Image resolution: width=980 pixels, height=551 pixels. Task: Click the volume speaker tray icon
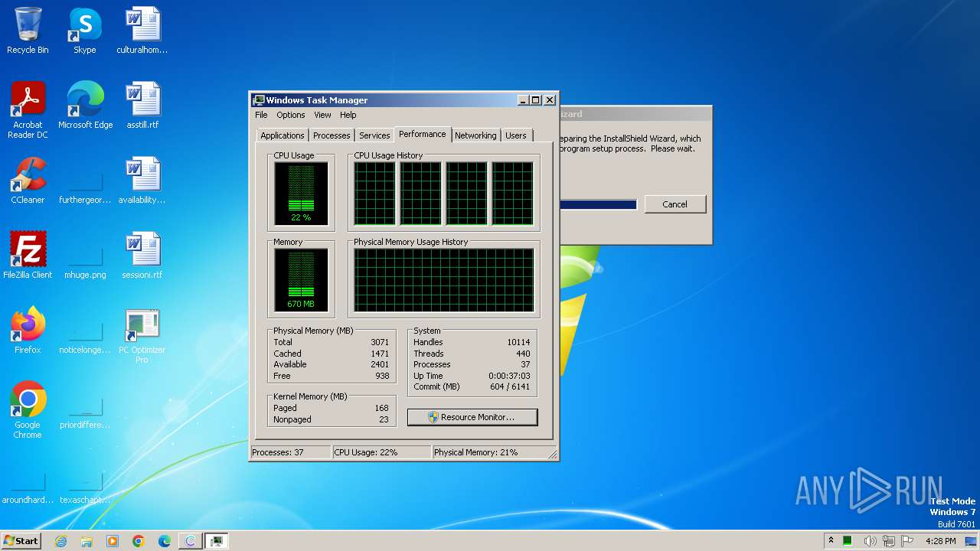point(871,541)
